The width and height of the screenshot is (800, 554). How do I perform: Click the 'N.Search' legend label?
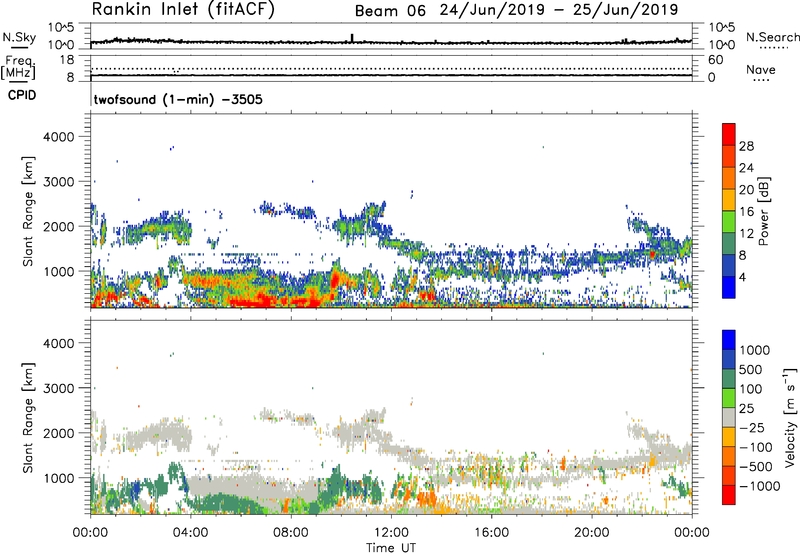click(x=773, y=37)
